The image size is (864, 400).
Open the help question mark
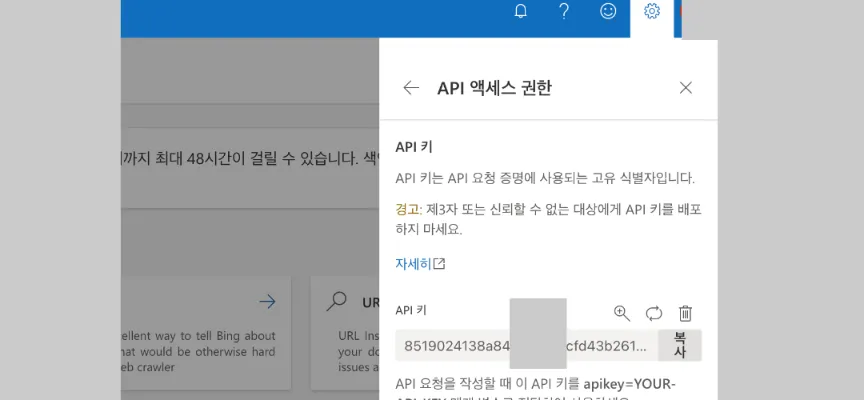click(x=564, y=11)
